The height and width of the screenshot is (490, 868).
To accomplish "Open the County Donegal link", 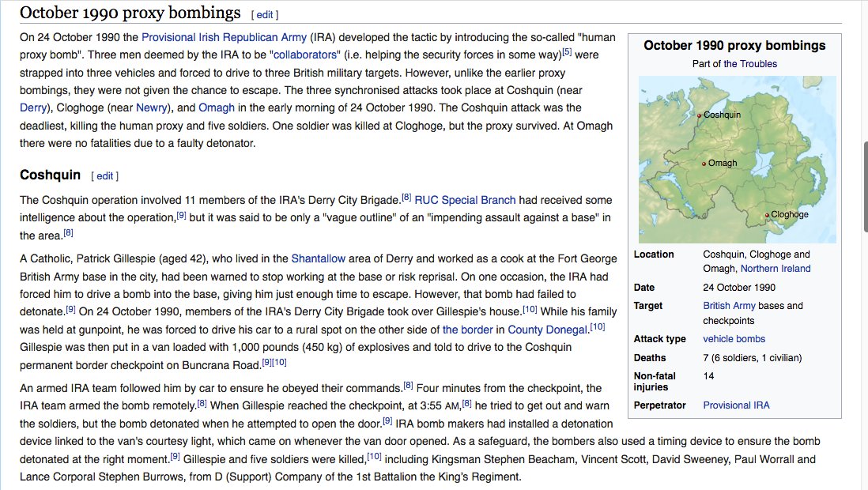I will click(x=548, y=329).
